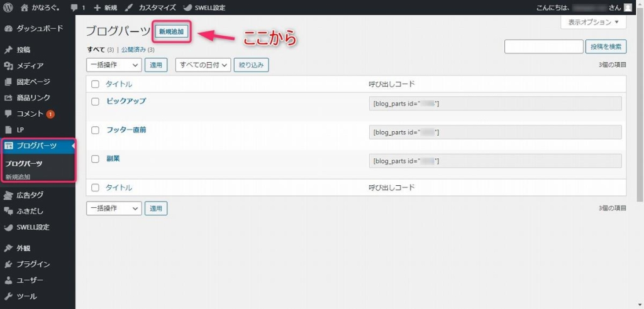Expand the すべての日付 date filter dropdown

[204, 65]
